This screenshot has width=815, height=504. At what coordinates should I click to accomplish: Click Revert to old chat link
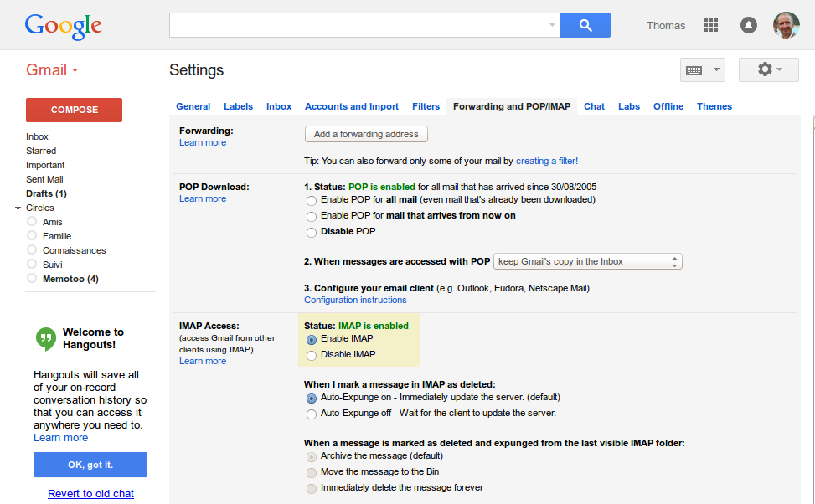[x=90, y=494]
